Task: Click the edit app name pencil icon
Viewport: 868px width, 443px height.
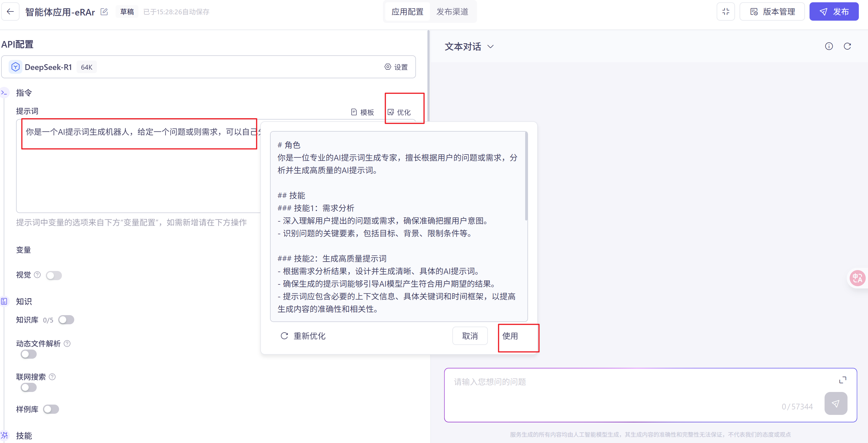Action: coord(104,12)
